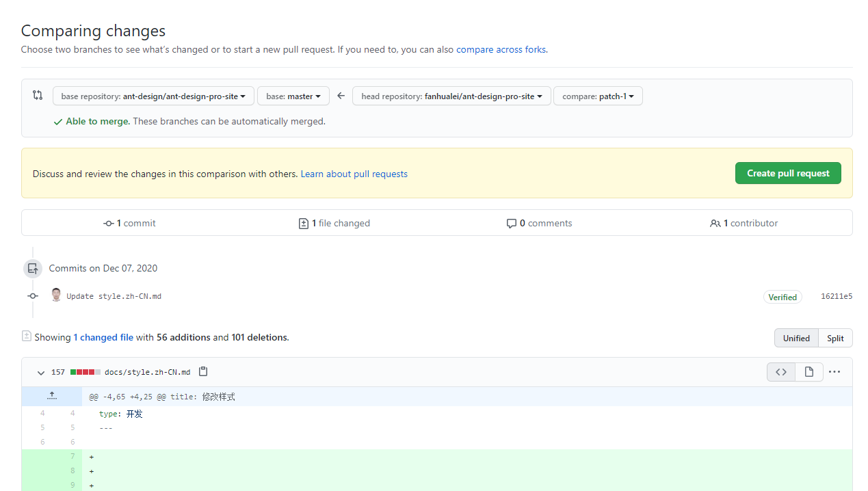Image resolution: width=868 pixels, height=491 pixels.
Task: Open the compare: patch-1 dropdown
Action: (x=598, y=96)
